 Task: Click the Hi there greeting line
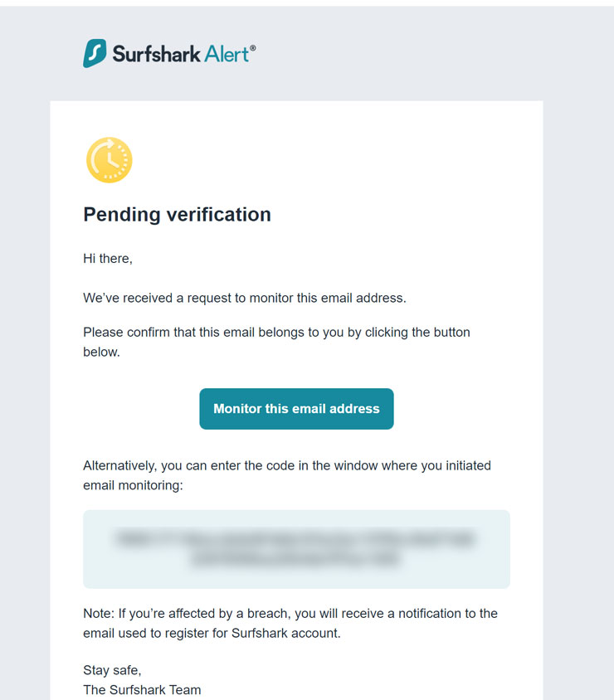[x=108, y=259]
